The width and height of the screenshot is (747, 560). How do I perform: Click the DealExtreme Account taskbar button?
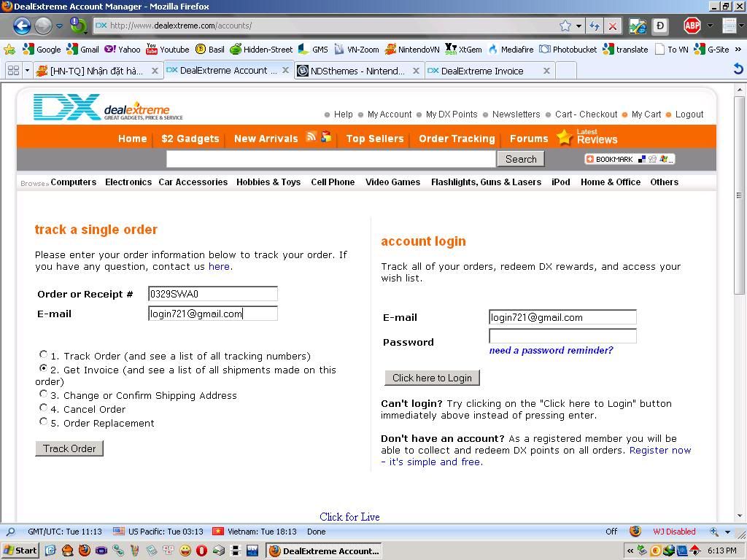pos(325,551)
